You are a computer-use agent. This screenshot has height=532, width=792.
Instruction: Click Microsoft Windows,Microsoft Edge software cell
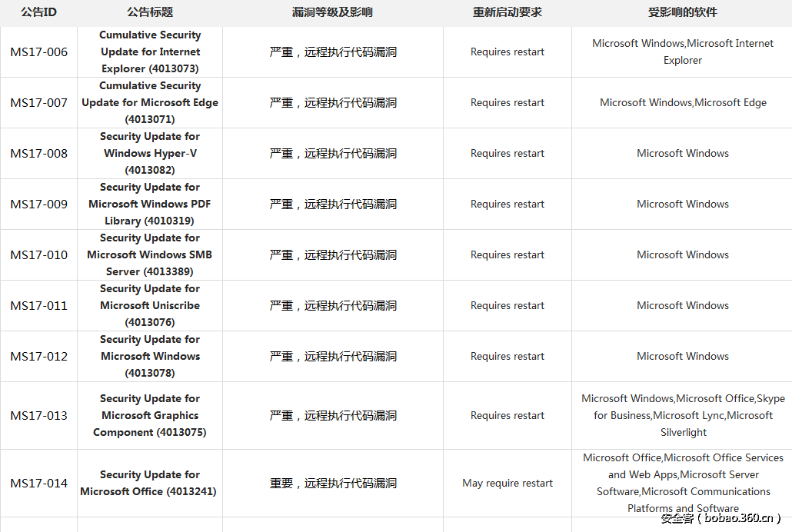click(683, 102)
